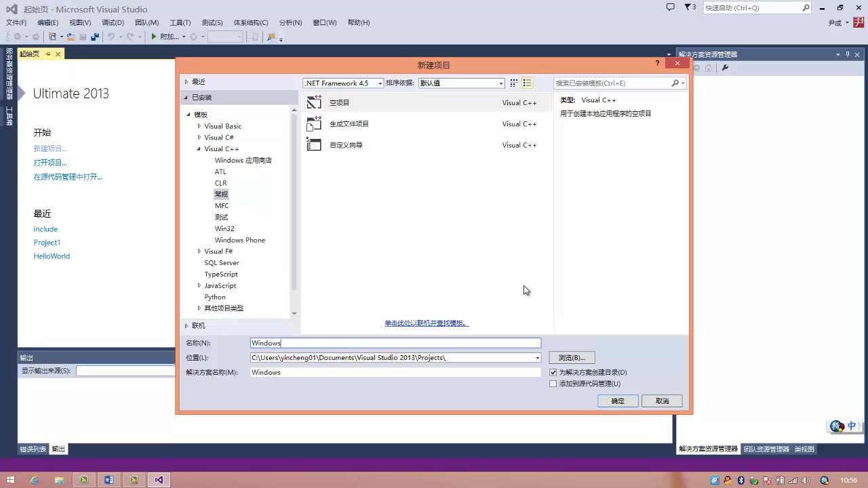
Task: Click the 取消 button
Action: pos(662,401)
